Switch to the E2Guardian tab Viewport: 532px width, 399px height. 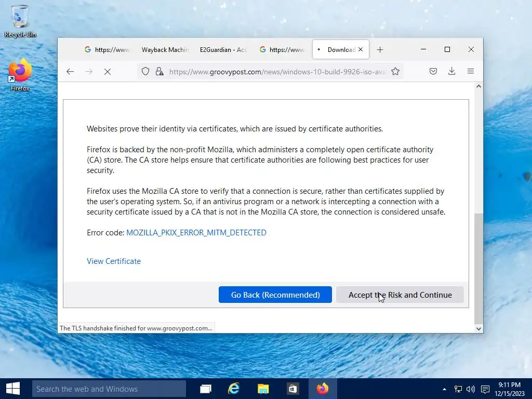pos(223,50)
